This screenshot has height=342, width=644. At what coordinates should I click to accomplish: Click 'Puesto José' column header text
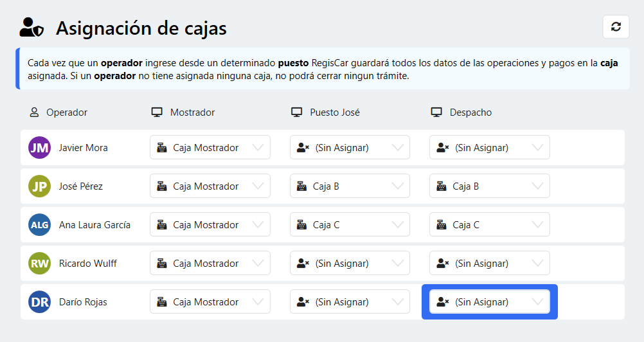click(335, 113)
